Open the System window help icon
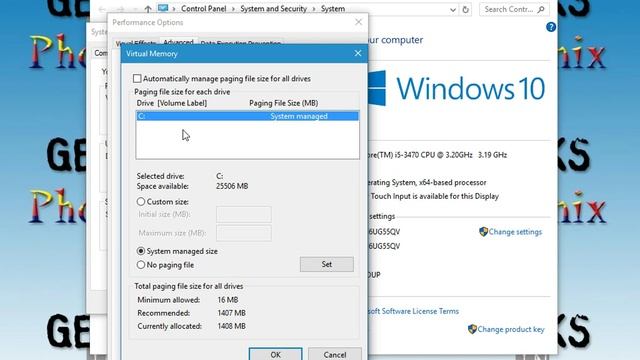Image resolution: width=640 pixels, height=360 pixels. 551,27
